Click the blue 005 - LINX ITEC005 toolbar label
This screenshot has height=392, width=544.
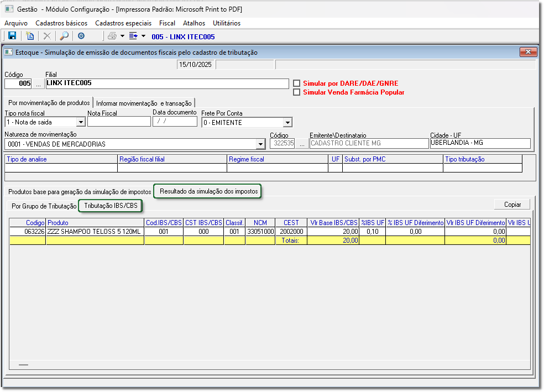(x=183, y=37)
